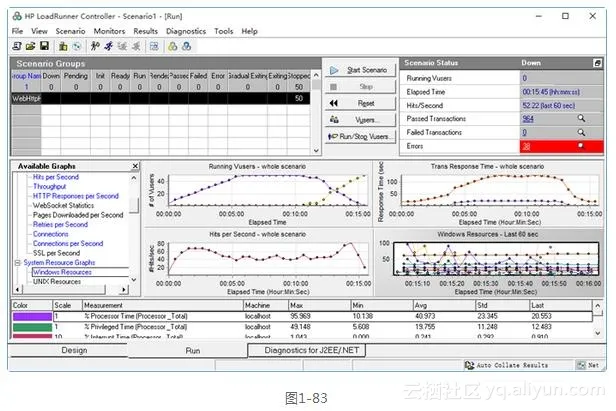Screen dimensions: 616x411
Task: Select Pages Downloaded per Second graph
Action: [78, 215]
